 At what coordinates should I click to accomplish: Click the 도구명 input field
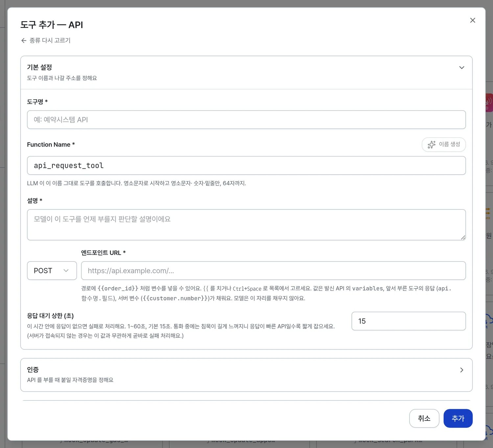click(x=246, y=120)
